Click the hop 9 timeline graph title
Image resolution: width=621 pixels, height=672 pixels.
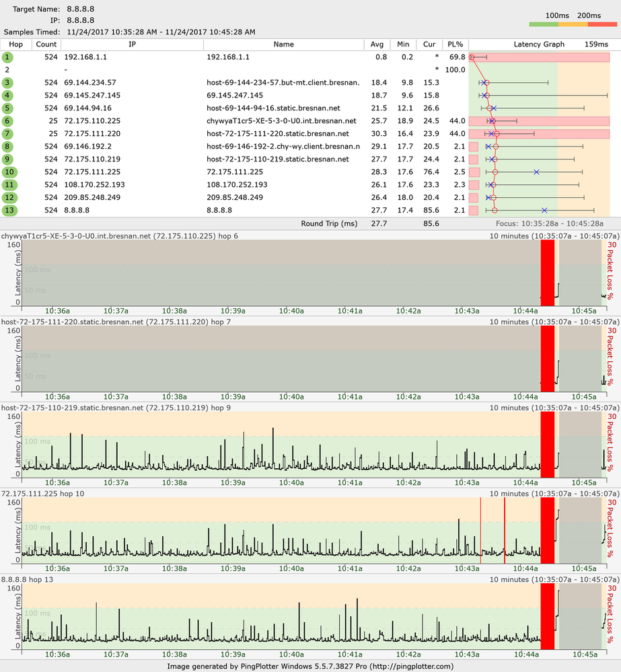coord(116,408)
